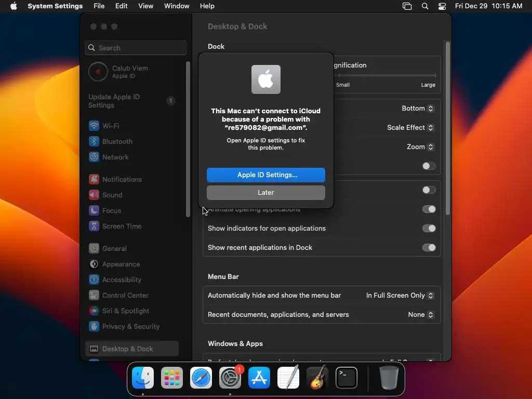Toggle Animate opening applications switch
Screen dimensions: 532x399
(x=429, y=209)
